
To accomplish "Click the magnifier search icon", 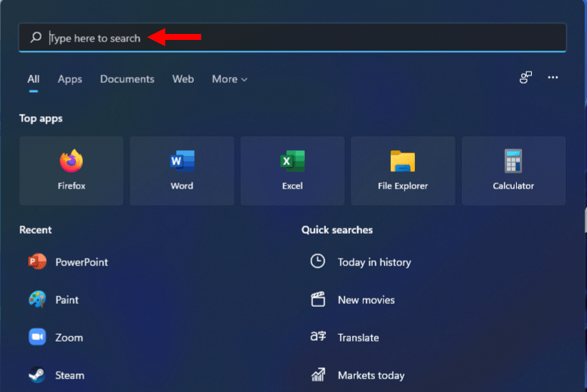I will 36,37.
